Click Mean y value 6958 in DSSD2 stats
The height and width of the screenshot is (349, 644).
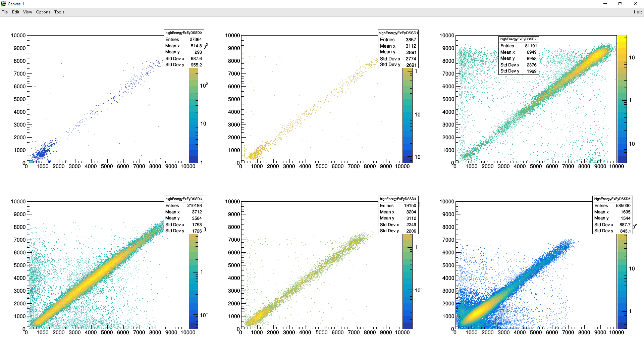pyautogui.click(x=532, y=59)
